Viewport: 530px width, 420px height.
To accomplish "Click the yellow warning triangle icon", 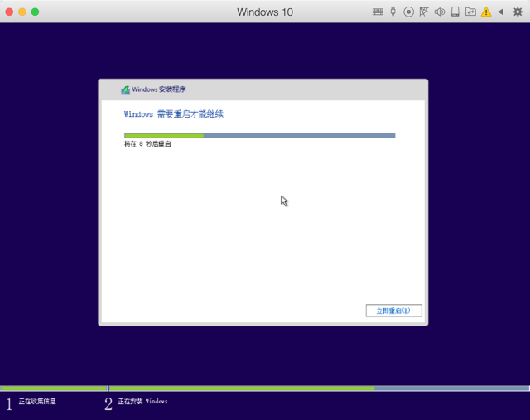I will click(x=486, y=12).
